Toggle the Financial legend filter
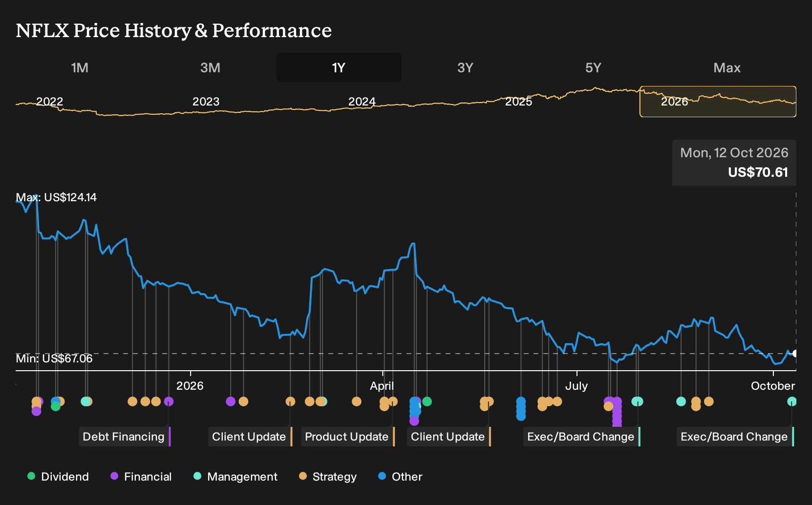The height and width of the screenshot is (505, 812). [x=141, y=477]
